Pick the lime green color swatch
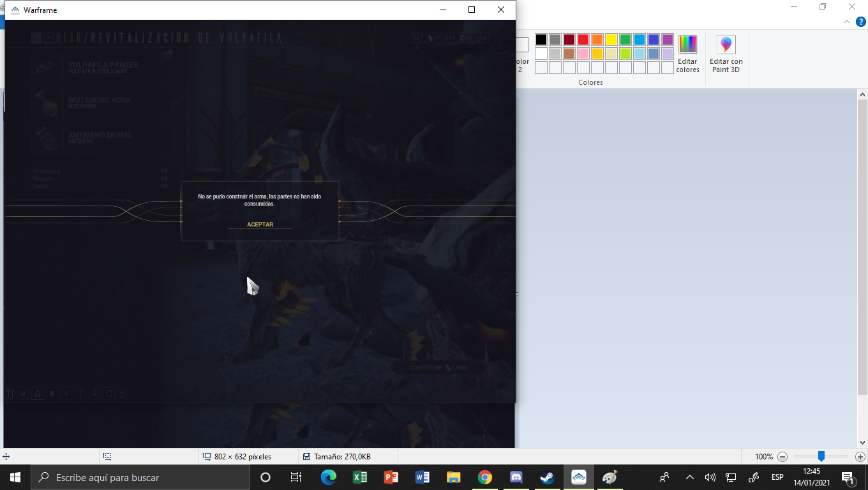Screen dimensions: 868x490 point(625,54)
